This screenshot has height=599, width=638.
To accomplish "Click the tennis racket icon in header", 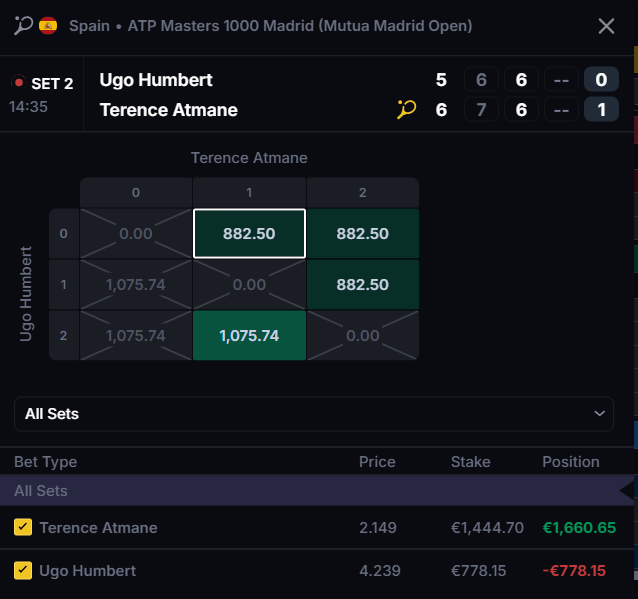I will coord(23,26).
